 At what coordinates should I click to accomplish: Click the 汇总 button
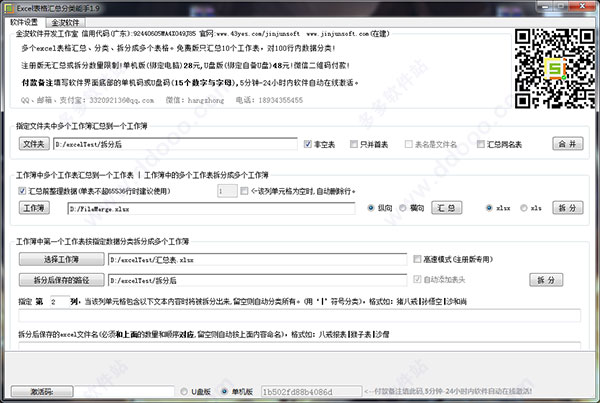447,208
